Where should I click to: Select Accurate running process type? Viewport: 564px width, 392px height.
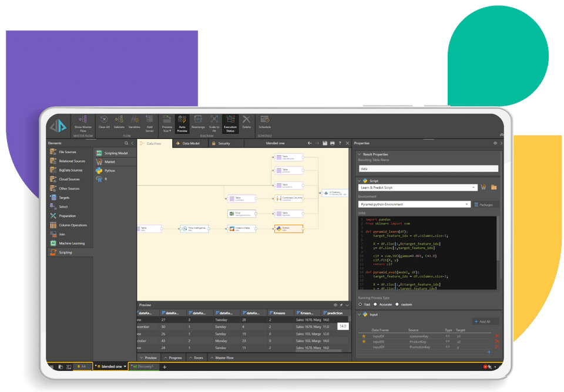pos(375,305)
